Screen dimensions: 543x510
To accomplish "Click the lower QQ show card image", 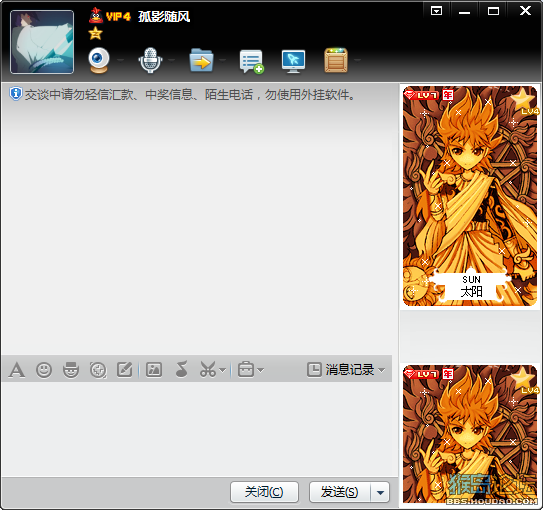I will coord(470,434).
